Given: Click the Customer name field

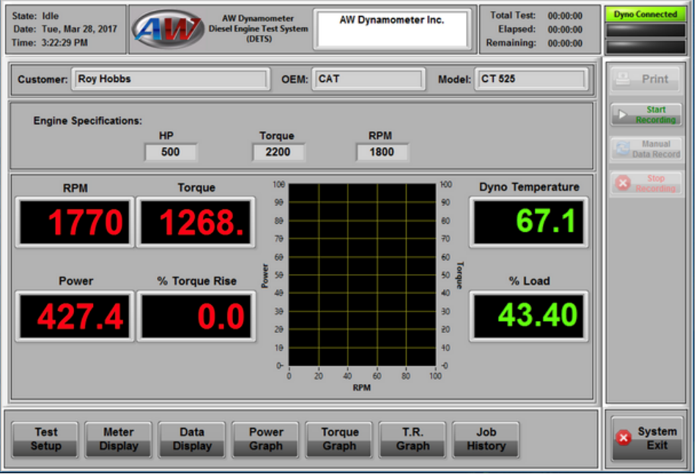Looking at the screenshot, I should (x=170, y=79).
